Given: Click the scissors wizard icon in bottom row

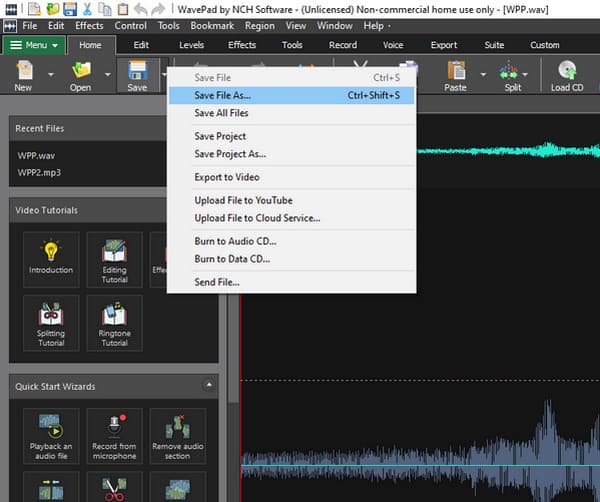Looking at the screenshot, I should click(114, 489).
